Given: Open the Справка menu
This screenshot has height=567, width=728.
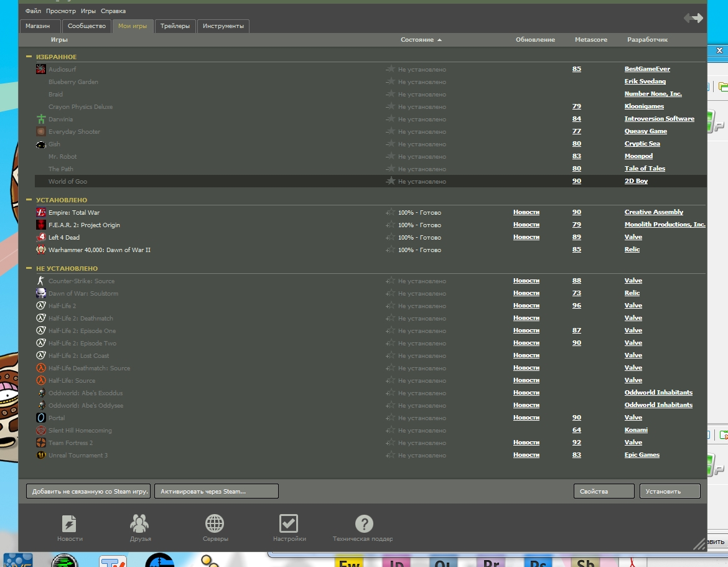Looking at the screenshot, I should pyautogui.click(x=113, y=11).
